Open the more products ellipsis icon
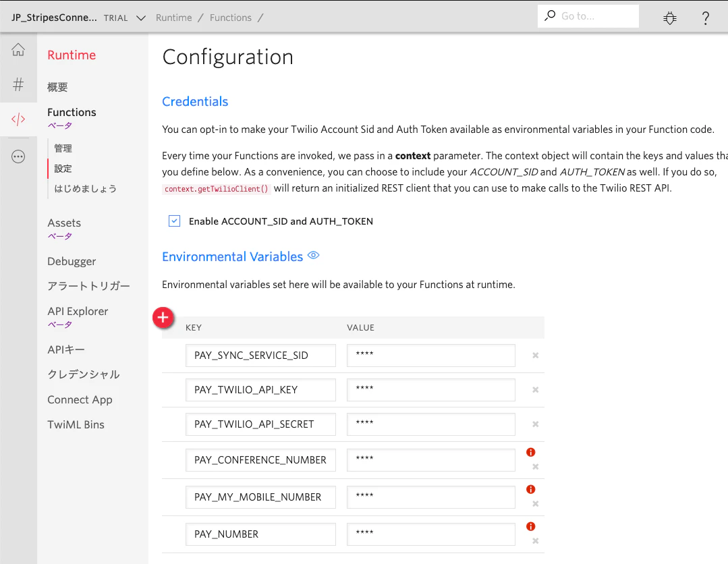This screenshot has height=564, width=728. tap(18, 157)
